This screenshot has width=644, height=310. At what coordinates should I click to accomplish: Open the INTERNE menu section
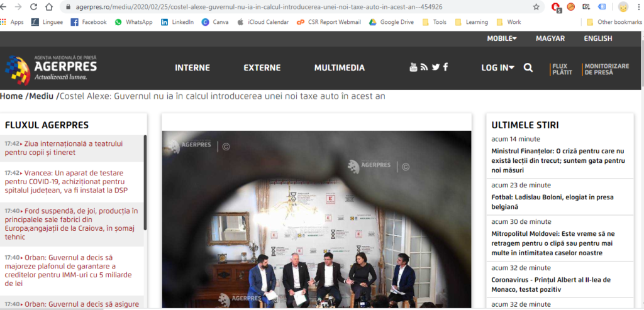click(x=192, y=68)
